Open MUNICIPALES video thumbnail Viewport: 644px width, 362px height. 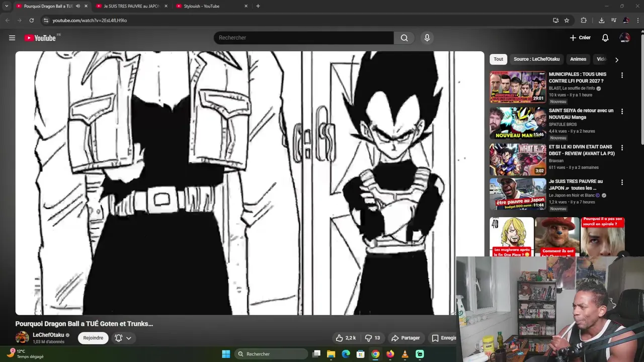point(518,87)
